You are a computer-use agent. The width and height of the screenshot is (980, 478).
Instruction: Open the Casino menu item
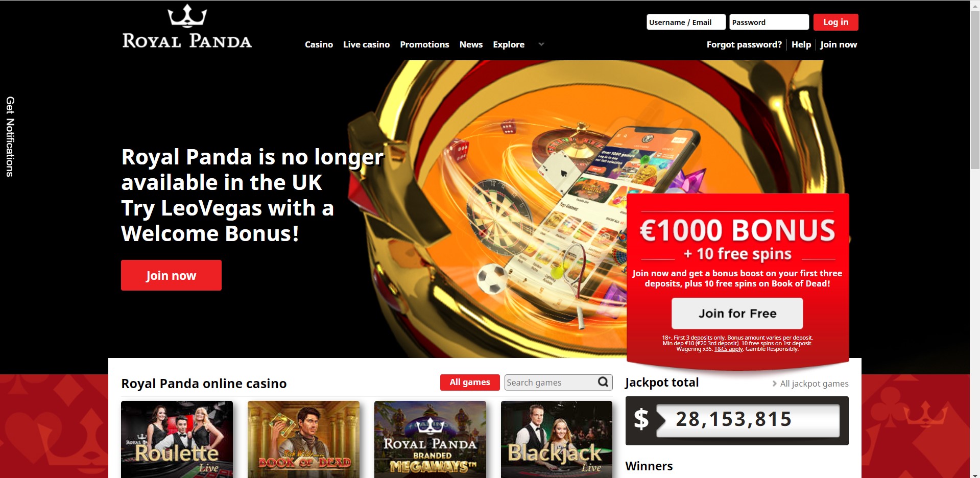(319, 44)
